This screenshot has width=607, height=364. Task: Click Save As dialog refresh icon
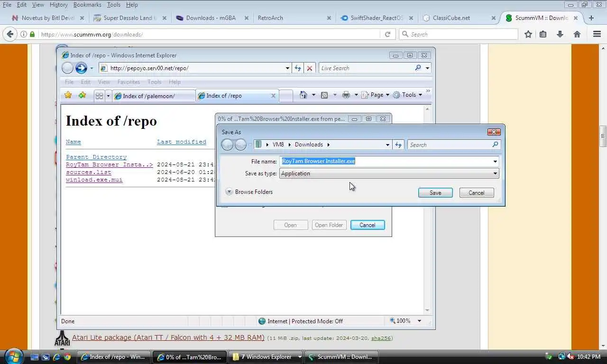tap(398, 145)
